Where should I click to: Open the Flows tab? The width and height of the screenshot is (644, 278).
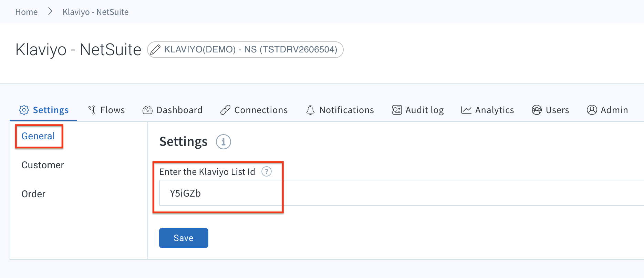pyautogui.click(x=106, y=110)
